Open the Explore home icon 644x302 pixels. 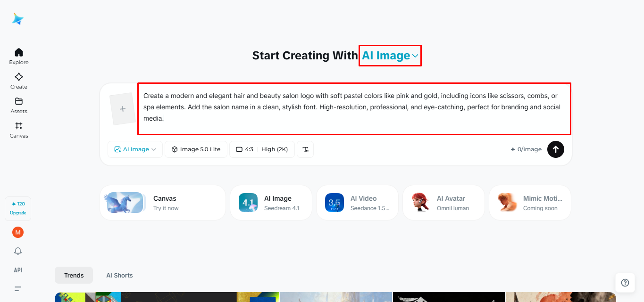pyautogui.click(x=19, y=52)
